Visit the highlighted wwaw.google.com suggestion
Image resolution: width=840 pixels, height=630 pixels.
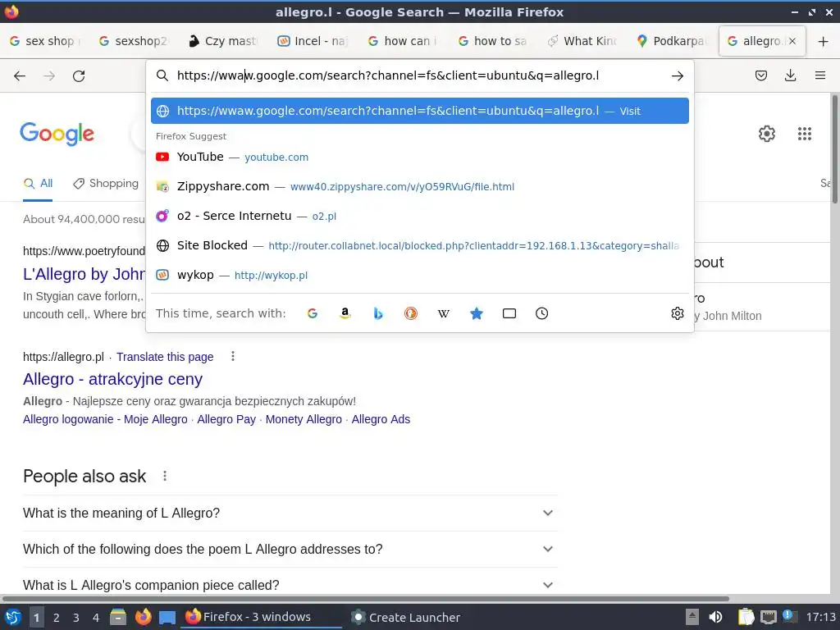tap(420, 111)
